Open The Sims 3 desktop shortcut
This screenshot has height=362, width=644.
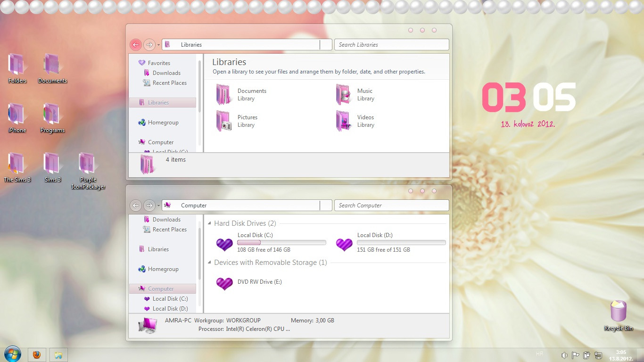pyautogui.click(x=17, y=168)
